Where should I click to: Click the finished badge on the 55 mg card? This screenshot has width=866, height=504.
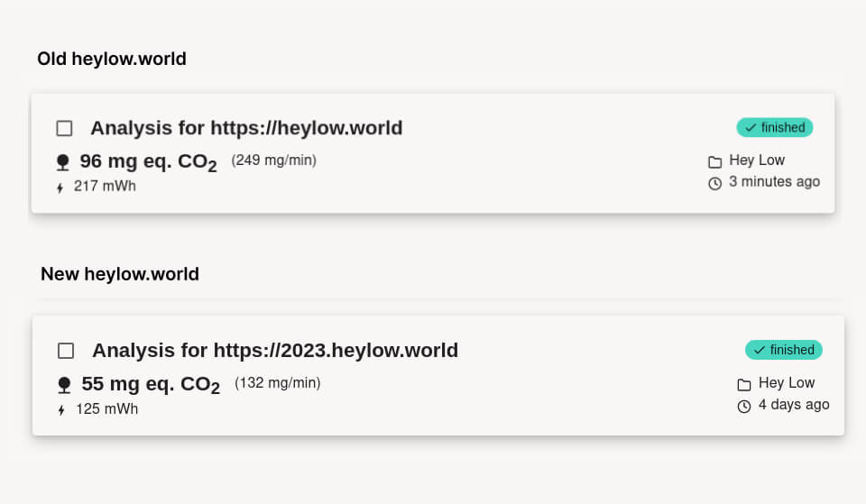point(784,350)
